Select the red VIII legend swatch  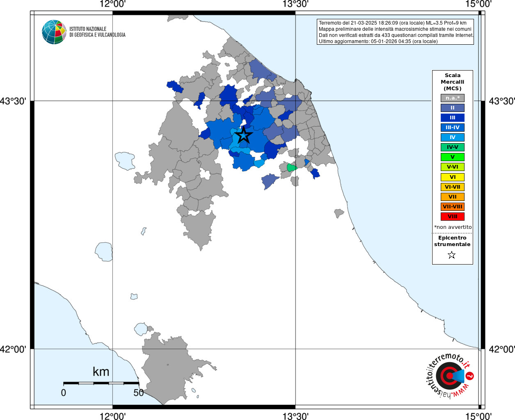click(x=452, y=217)
